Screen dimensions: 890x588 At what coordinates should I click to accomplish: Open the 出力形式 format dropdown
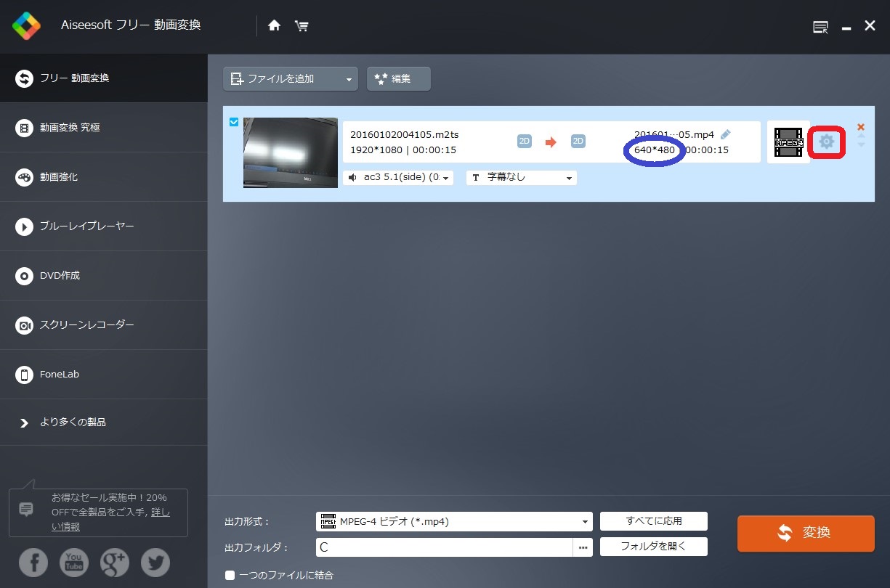pyautogui.click(x=454, y=521)
